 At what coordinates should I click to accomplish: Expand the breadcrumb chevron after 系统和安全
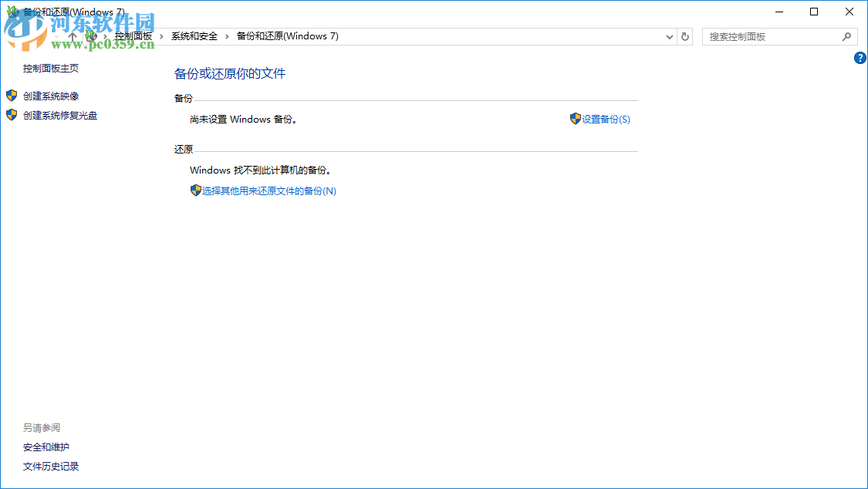click(226, 36)
